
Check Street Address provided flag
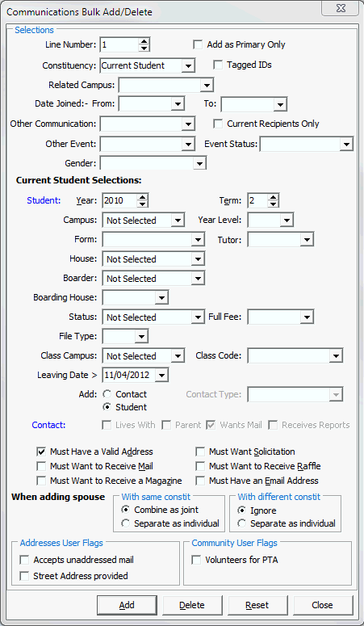click(x=25, y=576)
